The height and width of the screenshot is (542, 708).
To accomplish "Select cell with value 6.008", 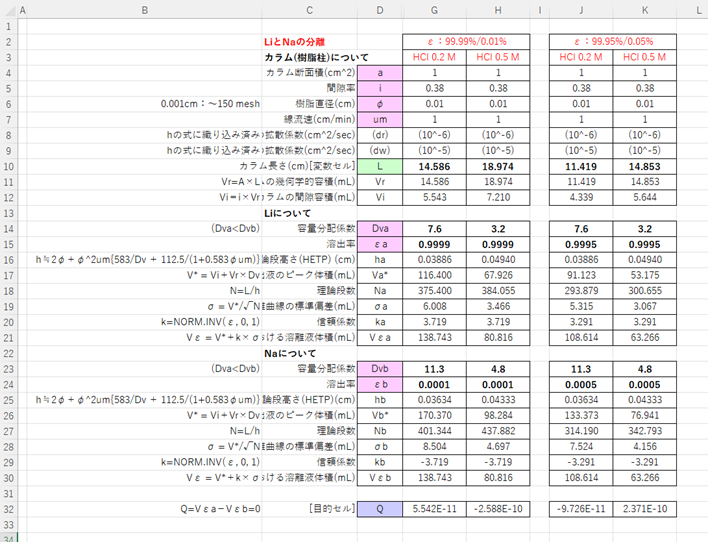I will pyautogui.click(x=434, y=307).
